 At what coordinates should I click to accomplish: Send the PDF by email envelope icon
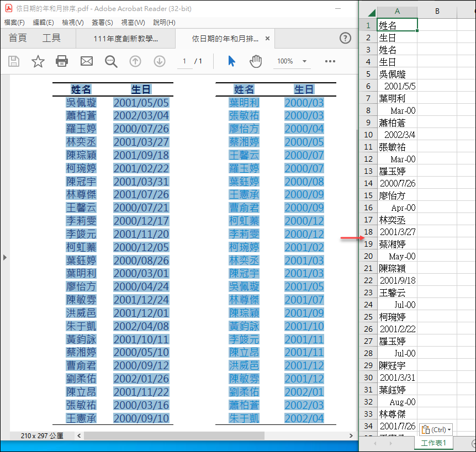tap(87, 61)
